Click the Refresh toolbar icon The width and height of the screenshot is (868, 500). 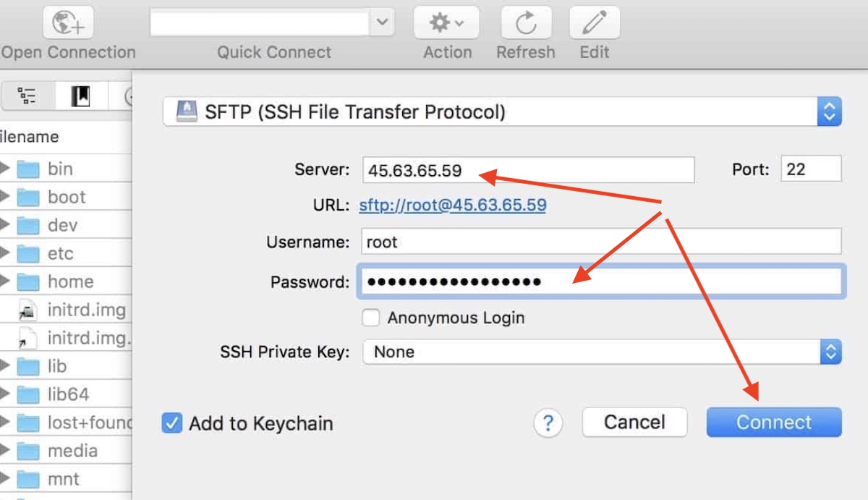[x=525, y=23]
